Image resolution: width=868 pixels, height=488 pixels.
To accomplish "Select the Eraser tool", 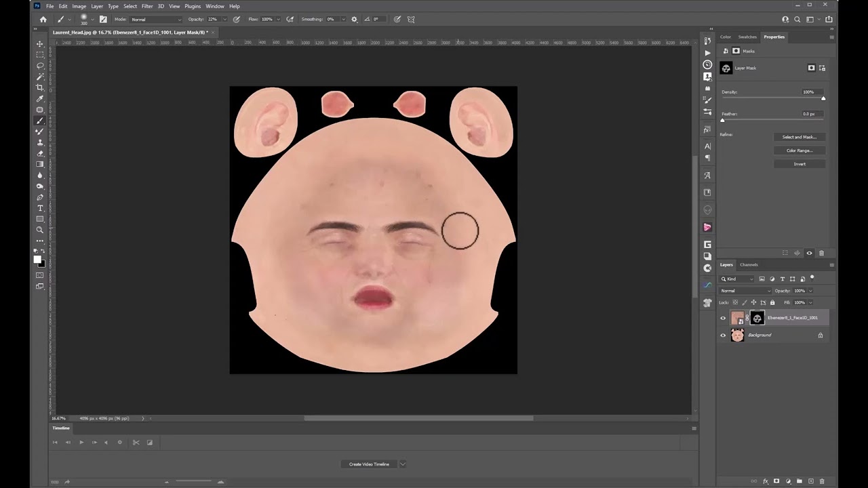I will click(x=40, y=153).
